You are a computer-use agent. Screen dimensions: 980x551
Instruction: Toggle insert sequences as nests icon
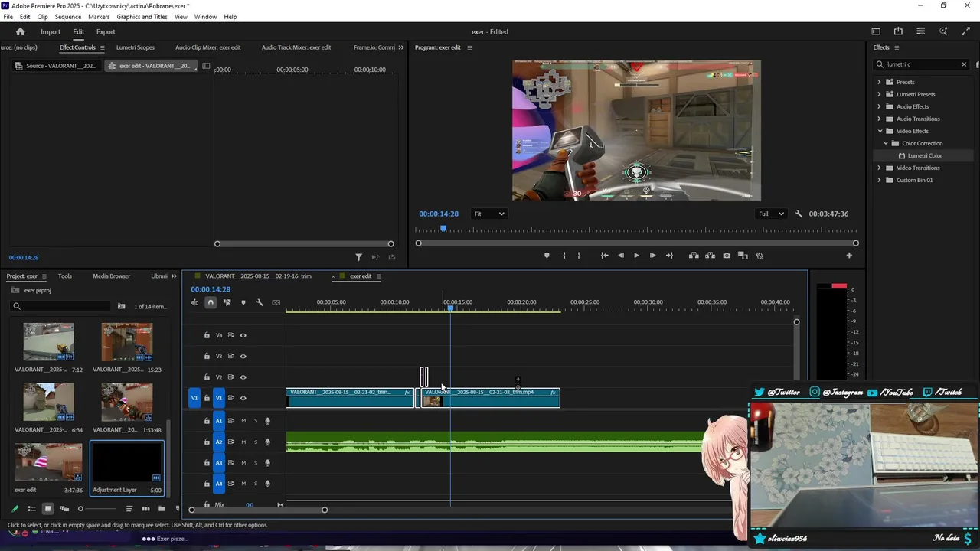[x=194, y=302]
